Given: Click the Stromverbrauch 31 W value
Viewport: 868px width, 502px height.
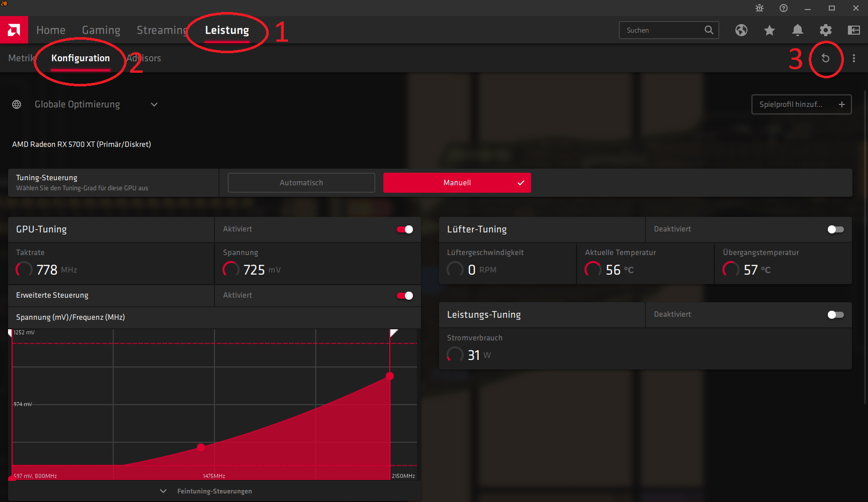Looking at the screenshot, I should coord(474,355).
